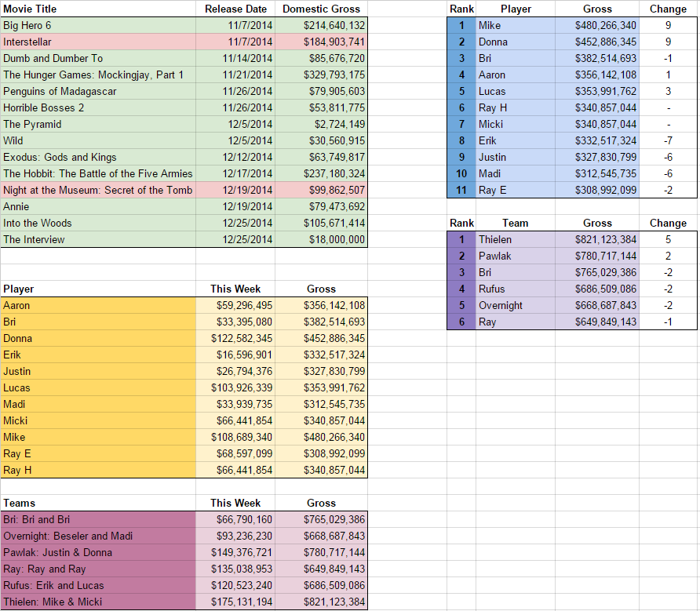This screenshot has height=611, width=700.
Task: Select the Domestic Gross header cell
Action: click(322, 9)
